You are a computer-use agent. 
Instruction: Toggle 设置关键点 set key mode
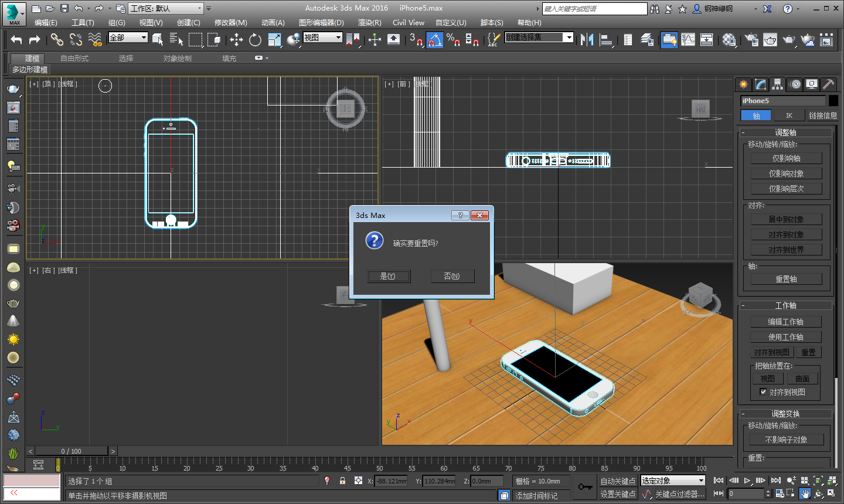tap(618, 494)
